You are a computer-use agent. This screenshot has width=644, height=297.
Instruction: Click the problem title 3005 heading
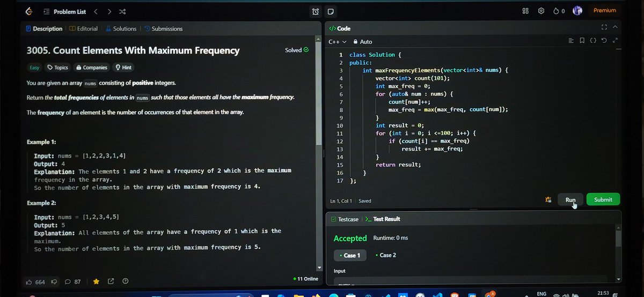point(133,50)
